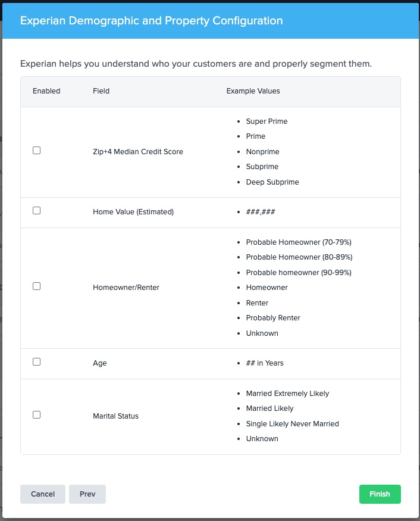The image size is (420, 521).
Task: Click the Field column header
Action: click(101, 91)
